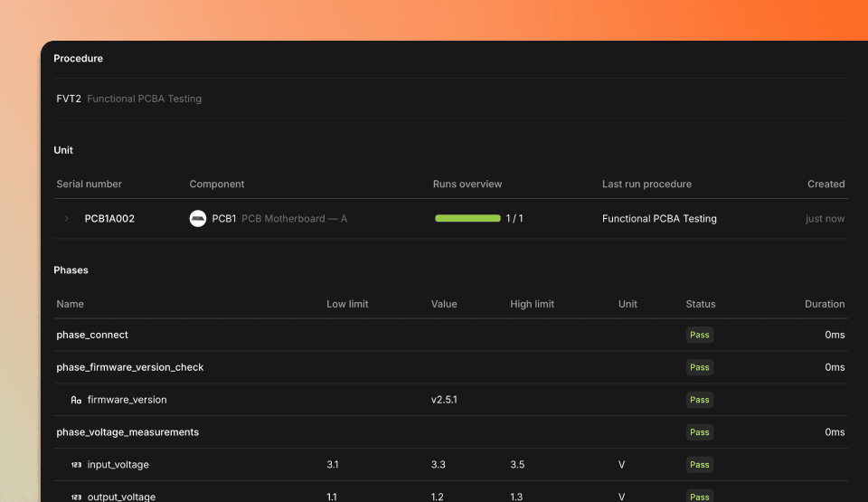Click the Runs overview column header

click(467, 184)
